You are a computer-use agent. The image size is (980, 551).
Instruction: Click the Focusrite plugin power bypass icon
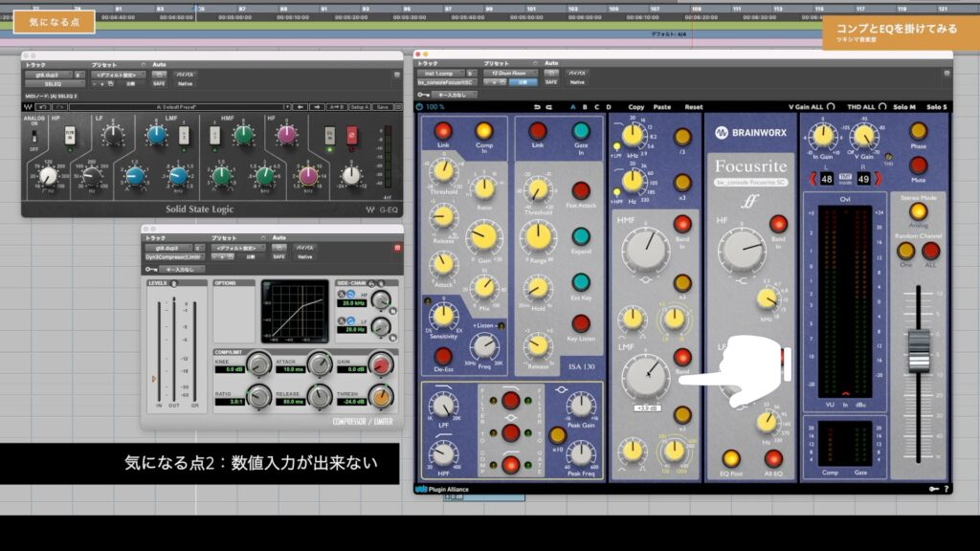tap(419, 107)
